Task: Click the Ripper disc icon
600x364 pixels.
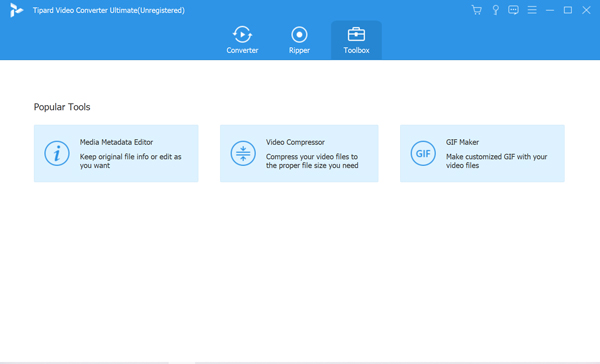Action: [x=299, y=35]
